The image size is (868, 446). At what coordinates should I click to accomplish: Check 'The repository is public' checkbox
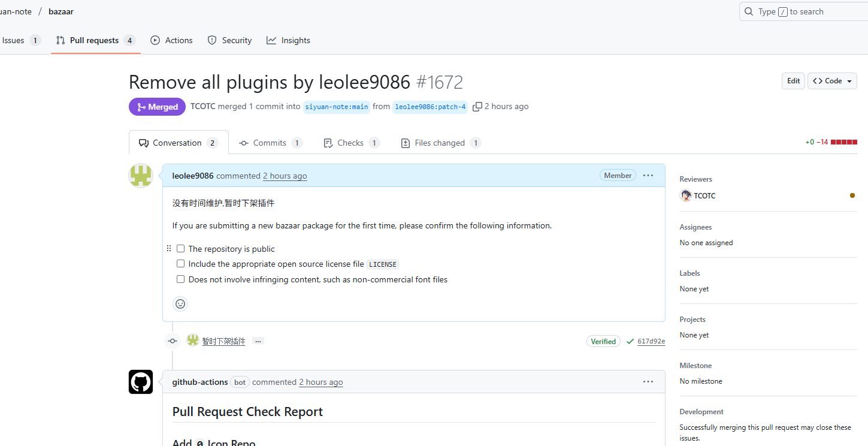[x=180, y=249]
